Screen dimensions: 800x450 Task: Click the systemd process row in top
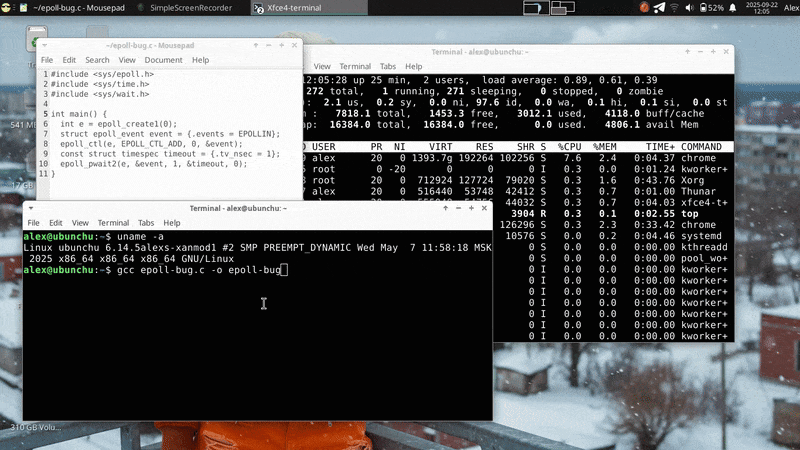click(613, 236)
